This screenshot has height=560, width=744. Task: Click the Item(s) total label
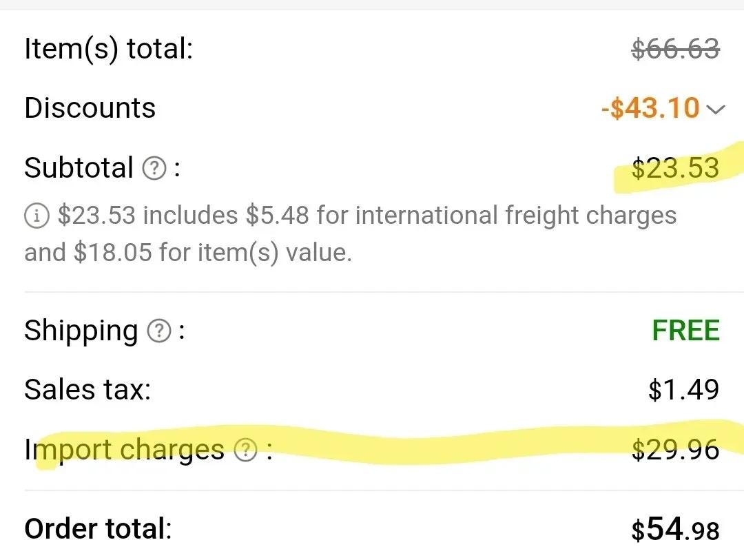click(x=109, y=48)
